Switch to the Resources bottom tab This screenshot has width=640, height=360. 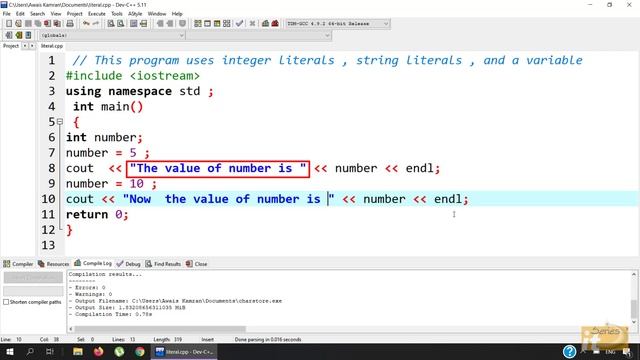pyautogui.click(x=53, y=264)
